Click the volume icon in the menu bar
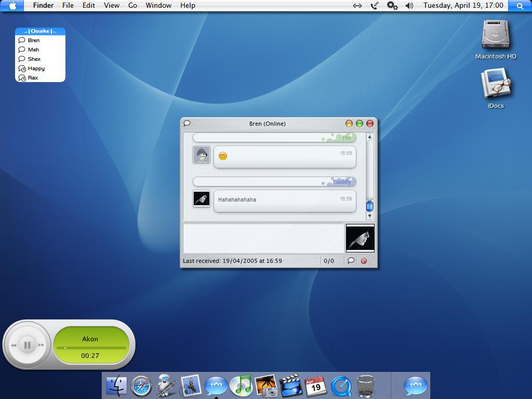Viewport: 532px width, 399px height. tap(409, 6)
